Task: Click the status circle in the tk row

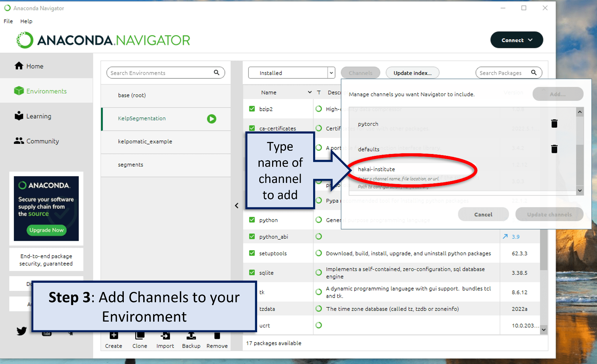Action: 319,292
